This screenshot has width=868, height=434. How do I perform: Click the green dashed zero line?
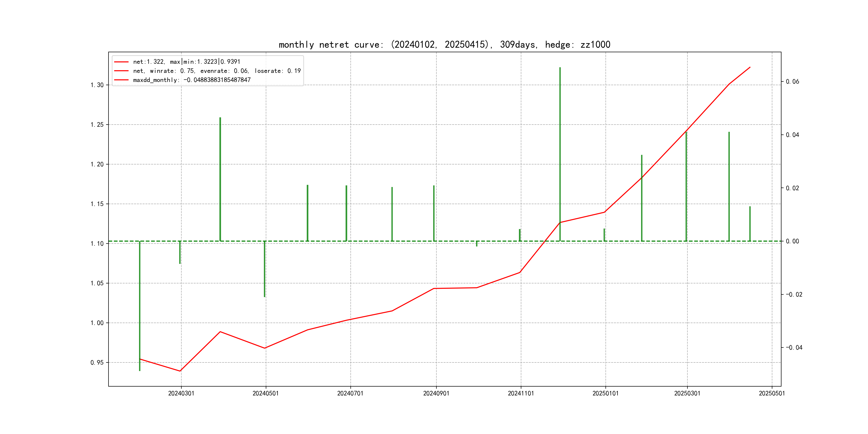click(x=371, y=241)
